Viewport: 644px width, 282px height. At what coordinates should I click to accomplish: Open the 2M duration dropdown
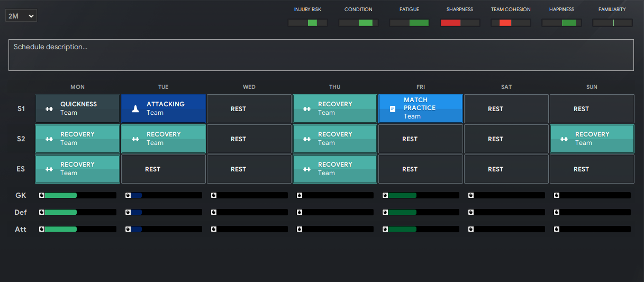(x=21, y=16)
